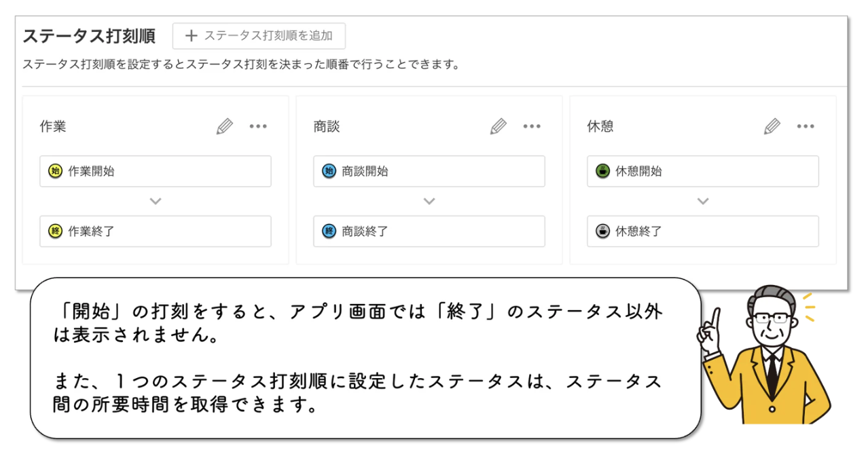This screenshot has height=452, width=868.
Task: Click the blue 終 icon beside 商談終了
Action: 329,231
